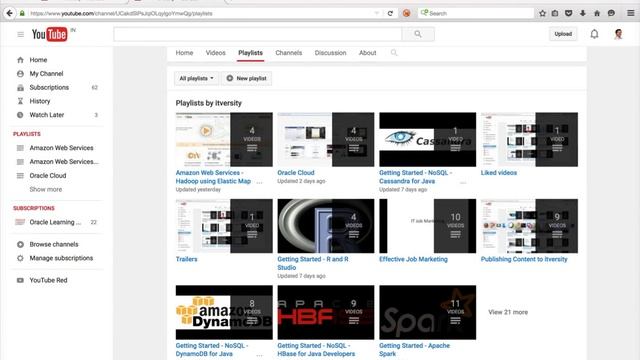This screenshot has width=640, height=360.
Task: Open Home in the left sidebar
Action: [38, 60]
